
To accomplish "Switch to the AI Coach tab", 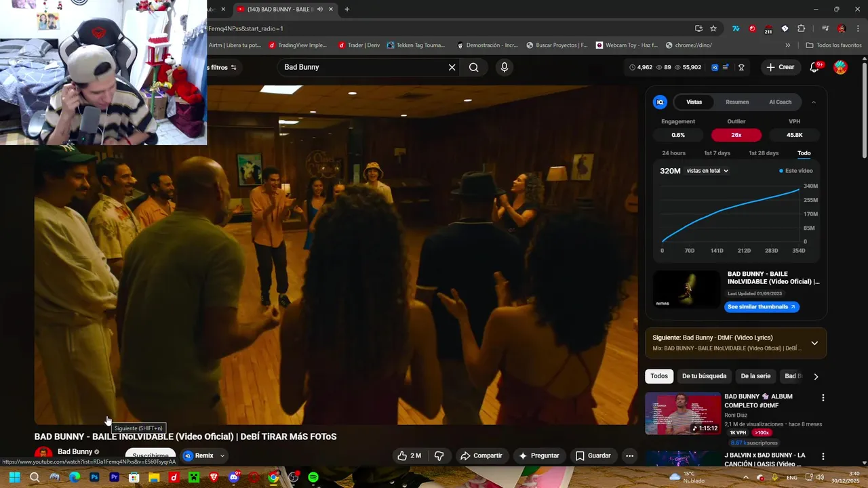I will click(780, 102).
